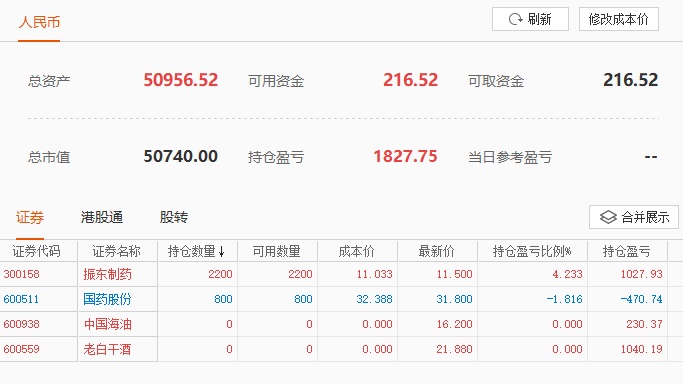Click 可取资金 label
The height and width of the screenshot is (384, 683).
(x=496, y=81)
